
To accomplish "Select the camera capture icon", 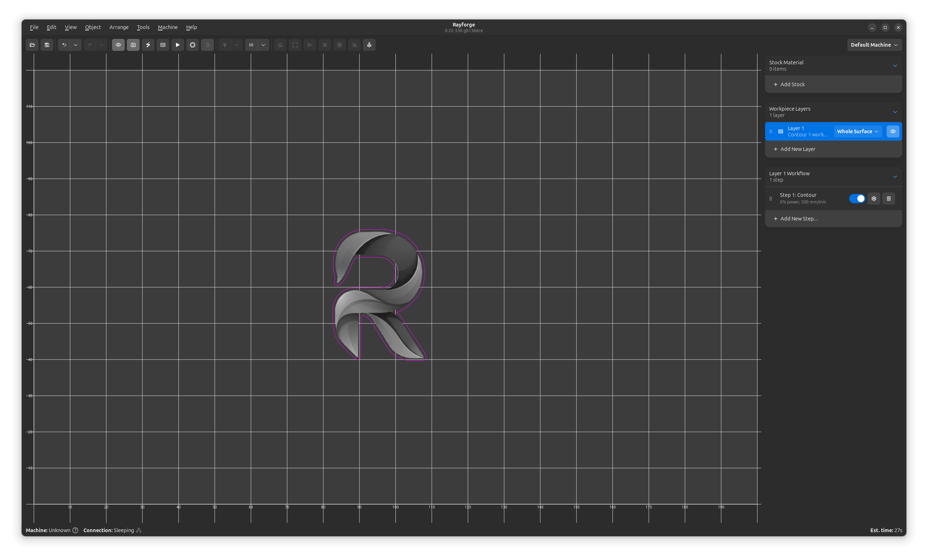I will coord(133,45).
